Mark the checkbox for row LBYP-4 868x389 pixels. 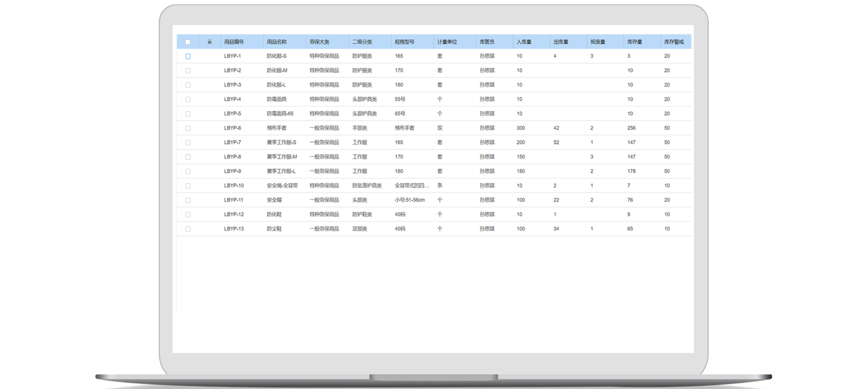[187, 99]
